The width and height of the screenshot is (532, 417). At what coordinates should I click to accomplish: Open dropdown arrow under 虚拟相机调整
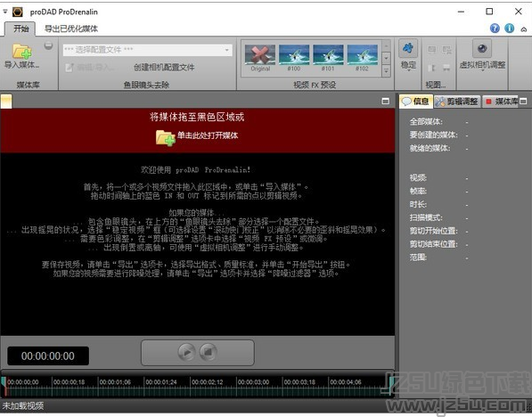tap(482, 70)
